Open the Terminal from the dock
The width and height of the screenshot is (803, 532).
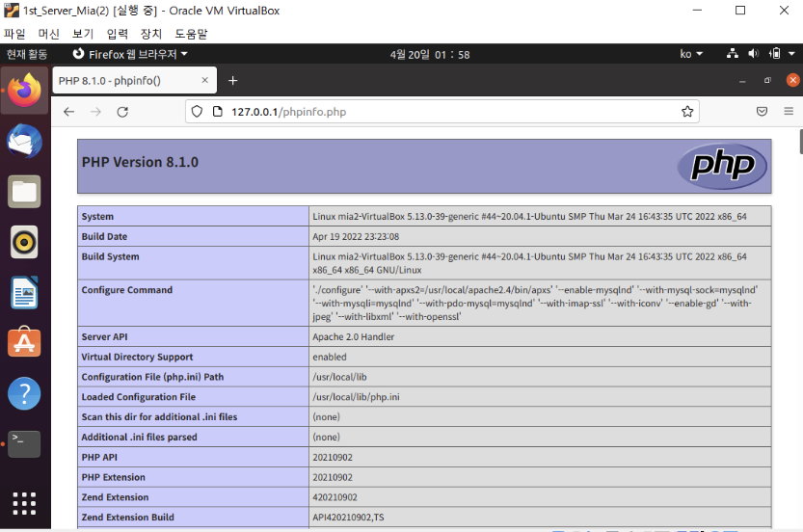pos(24,444)
